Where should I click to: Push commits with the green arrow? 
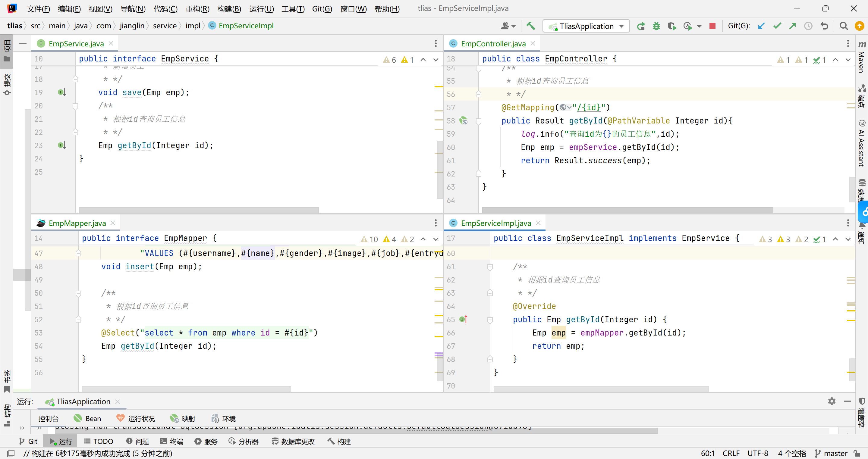point(793,26)
